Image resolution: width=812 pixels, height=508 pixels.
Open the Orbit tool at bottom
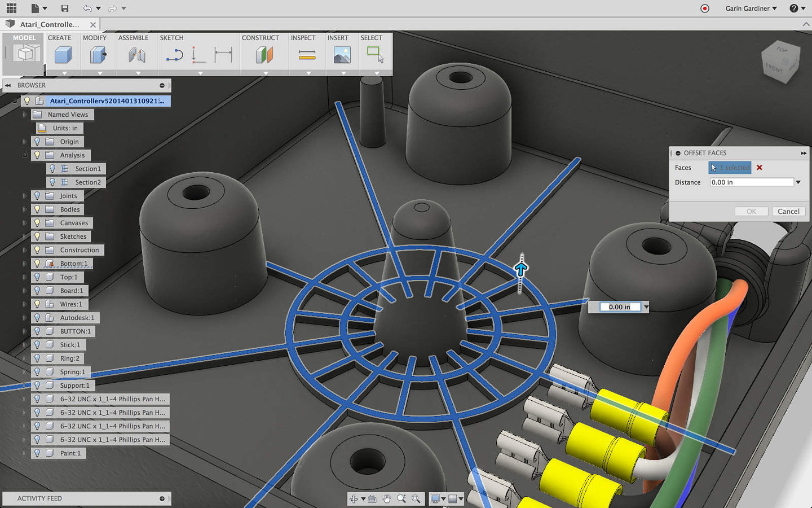pos(354,498)
